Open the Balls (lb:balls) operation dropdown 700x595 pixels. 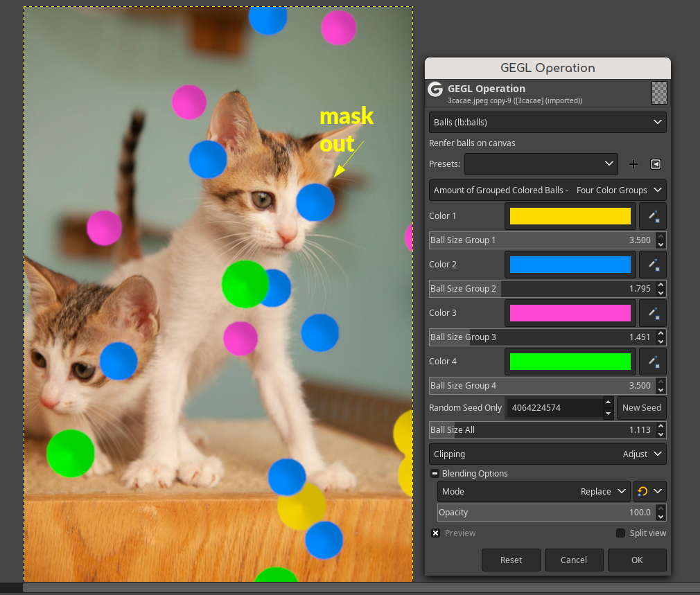click(x=548, y=122)
